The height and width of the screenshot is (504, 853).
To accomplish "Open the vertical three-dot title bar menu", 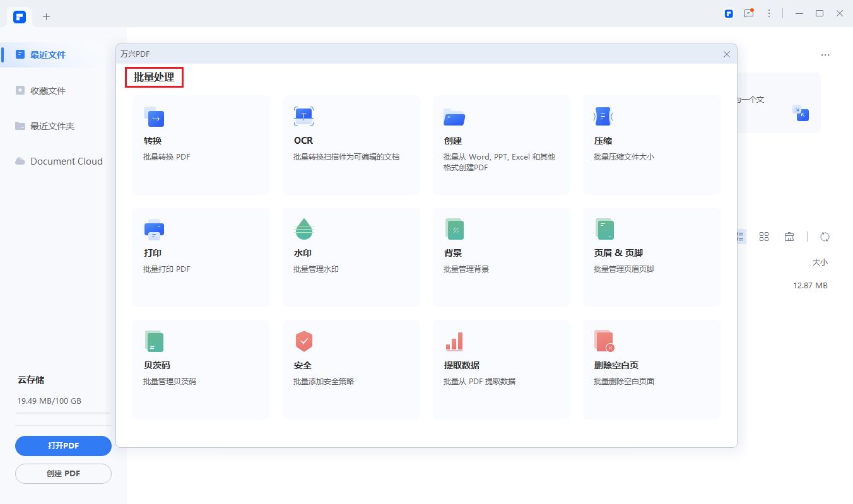I will [x=769, y=13].
